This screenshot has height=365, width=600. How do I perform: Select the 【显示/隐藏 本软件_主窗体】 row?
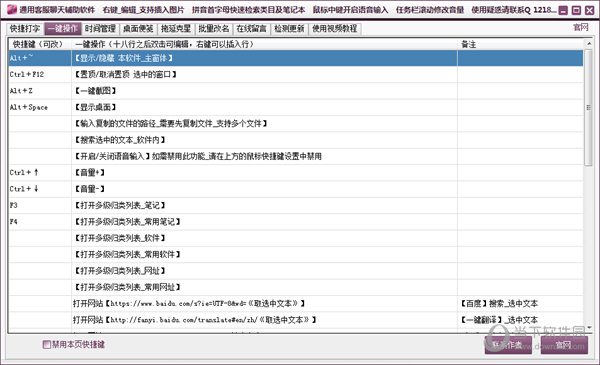(296, 58)
